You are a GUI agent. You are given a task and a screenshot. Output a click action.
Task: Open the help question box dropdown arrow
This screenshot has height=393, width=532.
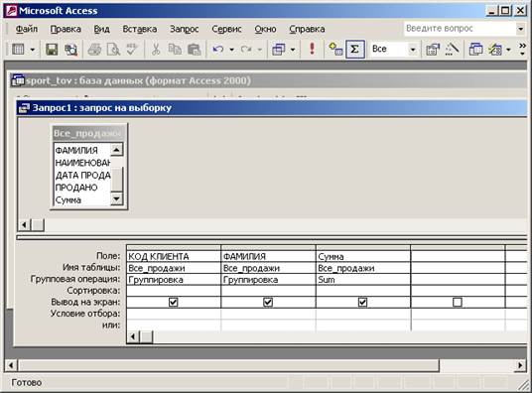521,29
